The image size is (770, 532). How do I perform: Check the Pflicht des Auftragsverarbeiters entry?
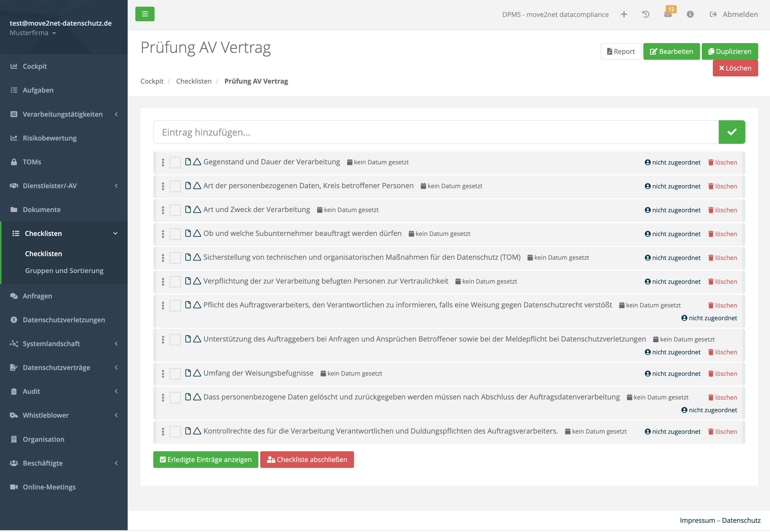click(x=175, y=305)
